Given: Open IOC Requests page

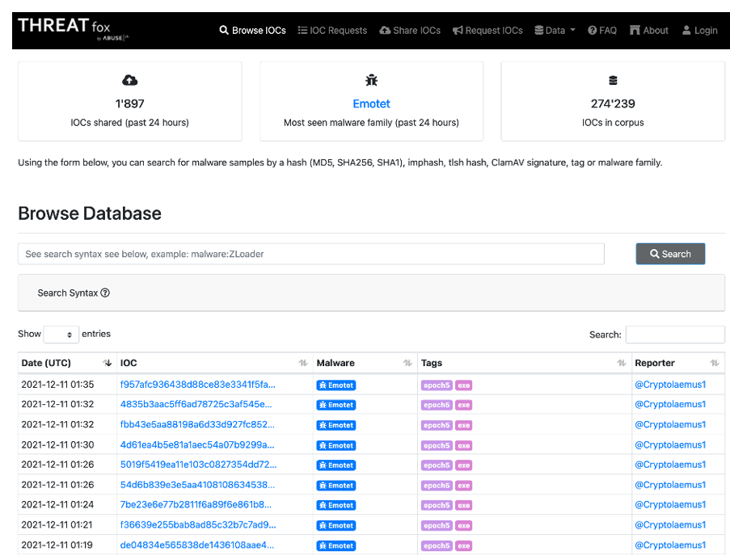Looking at the screenshot, I should coord(332,30).
